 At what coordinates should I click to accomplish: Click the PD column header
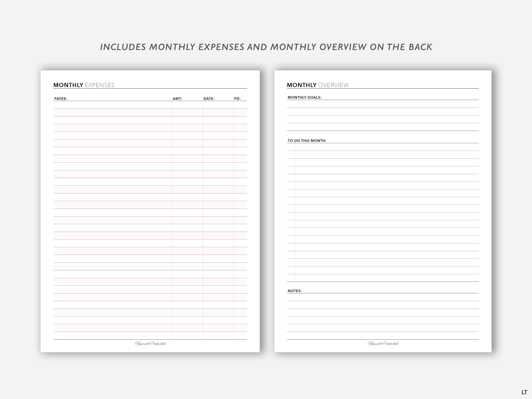click(x=237, y=99)
